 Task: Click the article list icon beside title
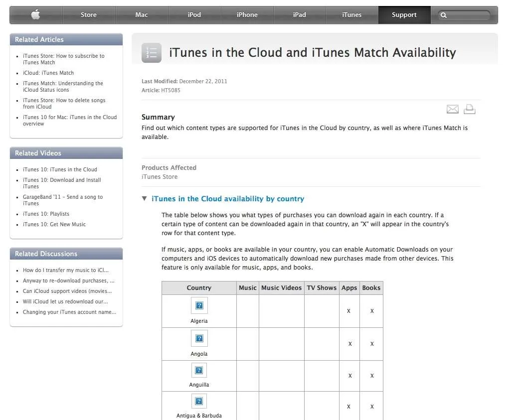point(152,53)
